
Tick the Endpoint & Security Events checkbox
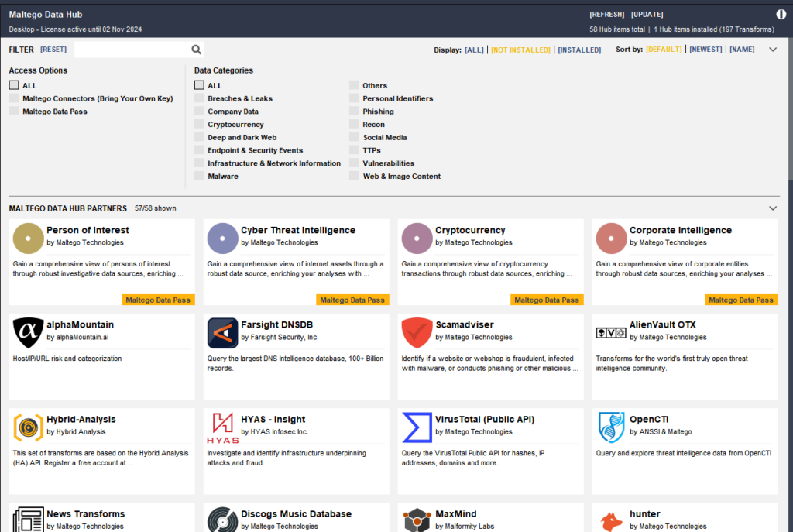click(x=199, y=150)
